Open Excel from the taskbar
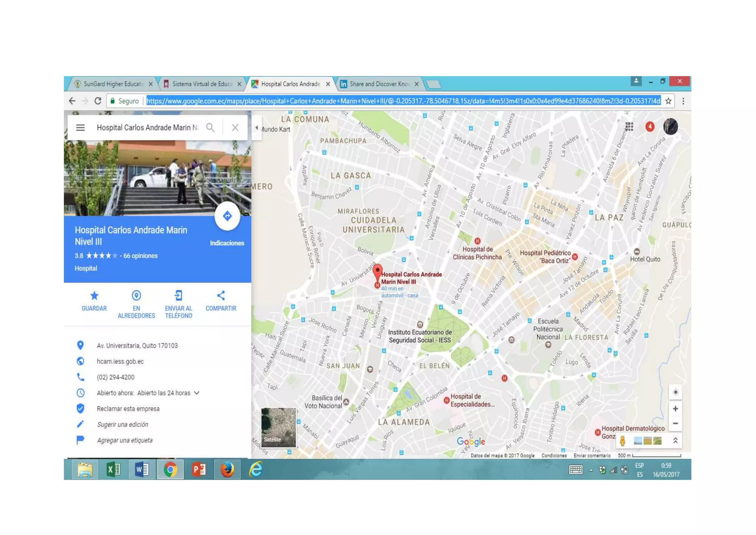756x535 pixels. (113, 470)
